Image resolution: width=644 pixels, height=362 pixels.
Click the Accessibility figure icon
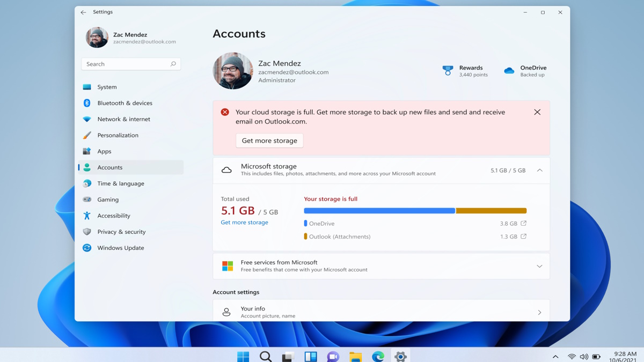pos(87,216)
